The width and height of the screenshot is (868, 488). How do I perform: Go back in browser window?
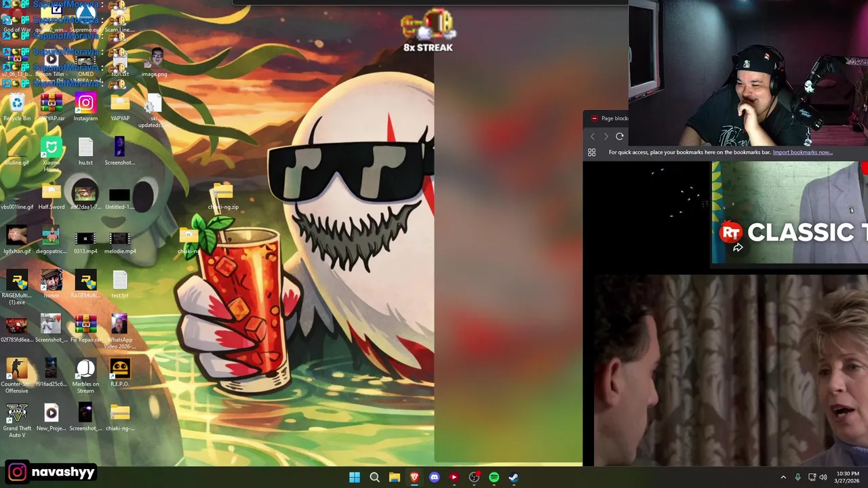click(592, 136)
